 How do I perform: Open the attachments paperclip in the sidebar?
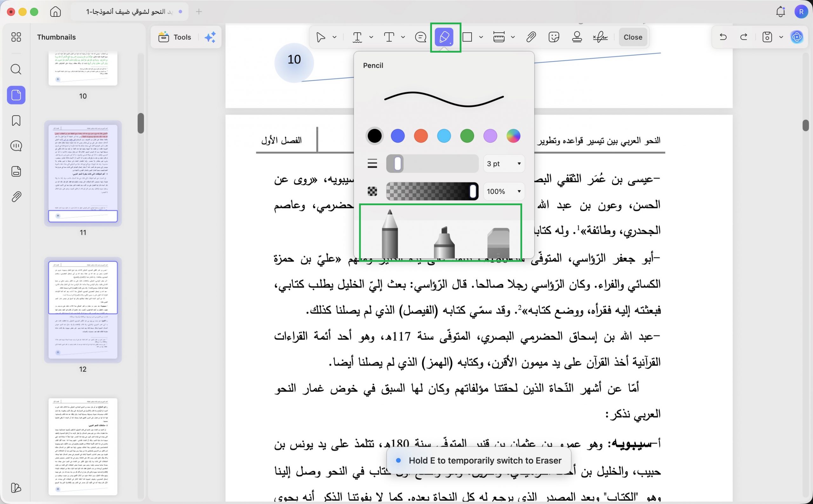(x=16, y=197)
